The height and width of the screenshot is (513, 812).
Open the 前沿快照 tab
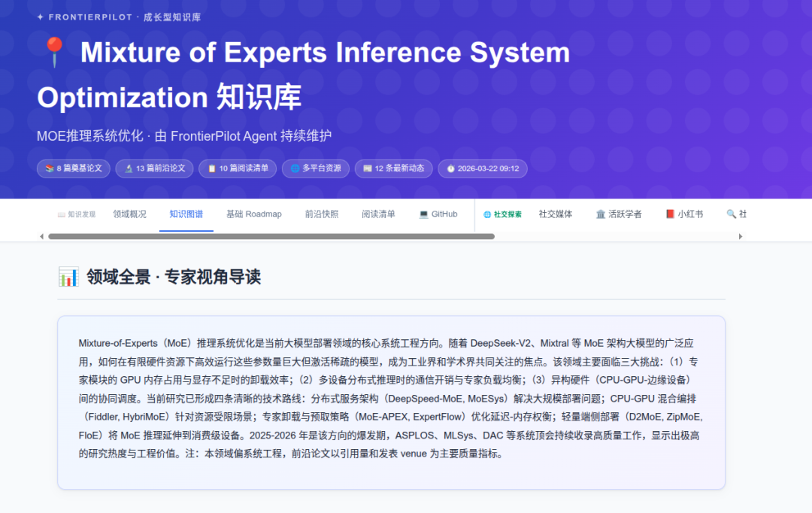[x=322, y=214]
